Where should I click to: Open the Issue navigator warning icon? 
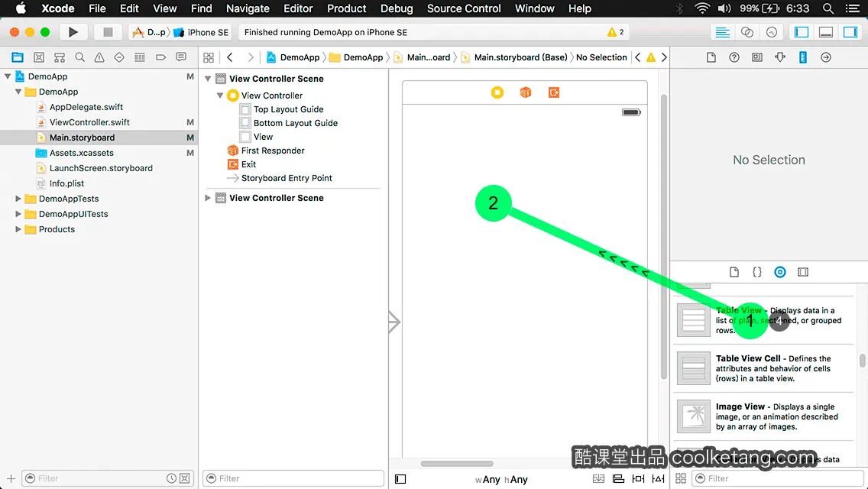(99, 57)
